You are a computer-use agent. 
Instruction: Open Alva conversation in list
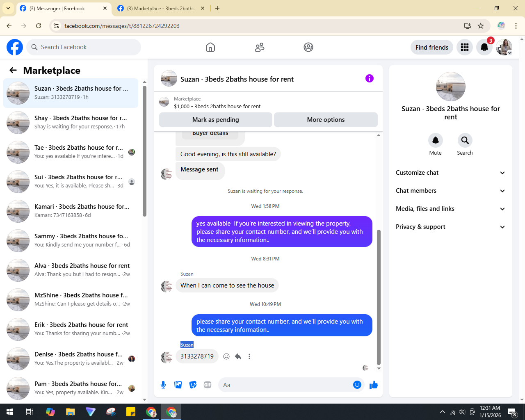(71, 270)
